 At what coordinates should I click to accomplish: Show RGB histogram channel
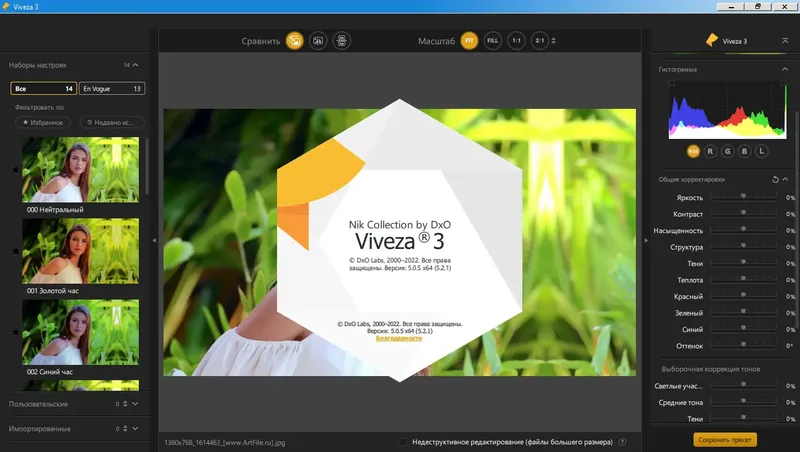click(x=693, y=151)
